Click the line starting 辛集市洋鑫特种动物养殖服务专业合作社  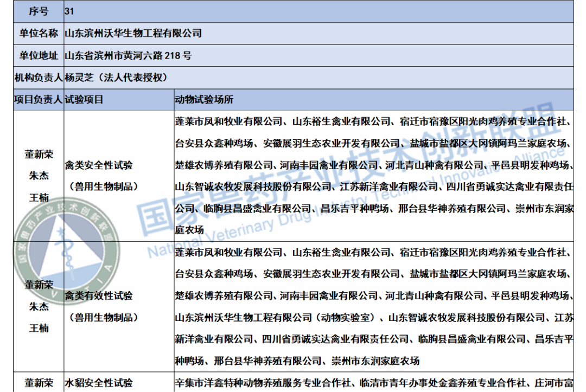[374, 383]
